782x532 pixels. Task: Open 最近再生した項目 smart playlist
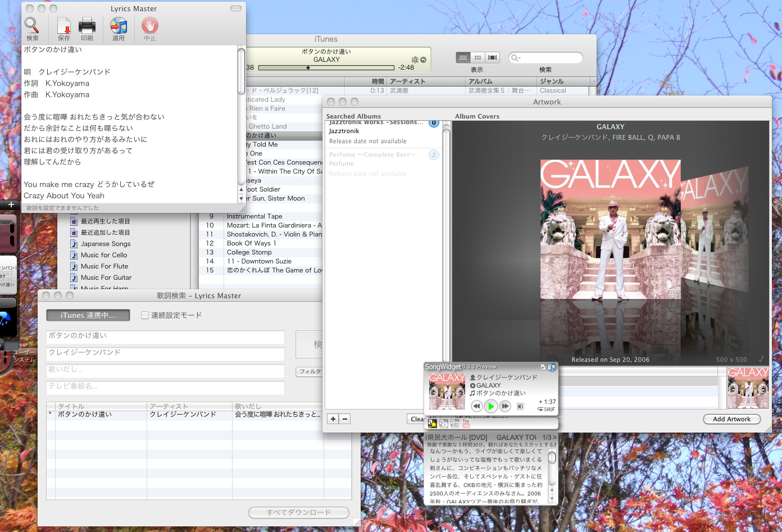105,221
